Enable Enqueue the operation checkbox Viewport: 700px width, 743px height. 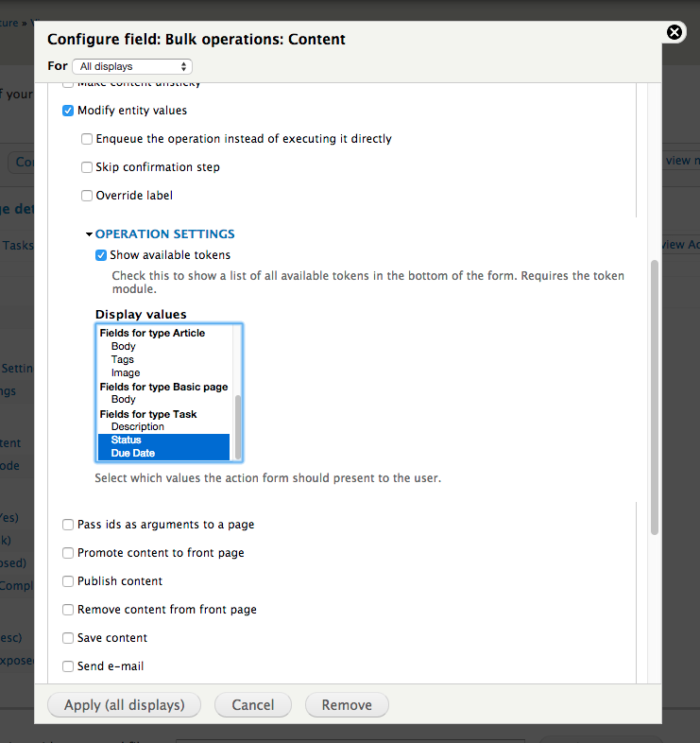87,139
